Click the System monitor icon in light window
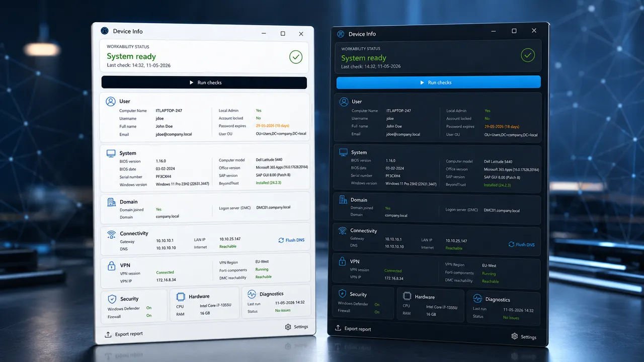644x362 pixels. tap(111, 153)
